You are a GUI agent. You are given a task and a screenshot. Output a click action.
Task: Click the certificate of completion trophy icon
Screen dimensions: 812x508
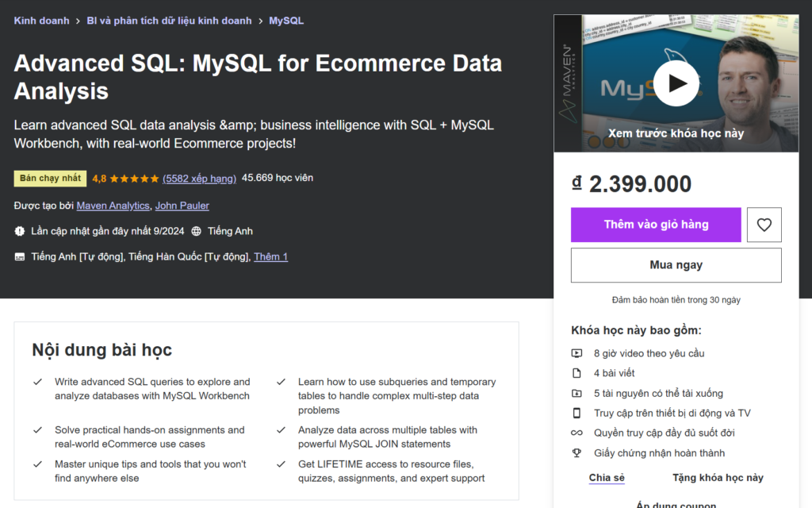[x=578, y=452]
